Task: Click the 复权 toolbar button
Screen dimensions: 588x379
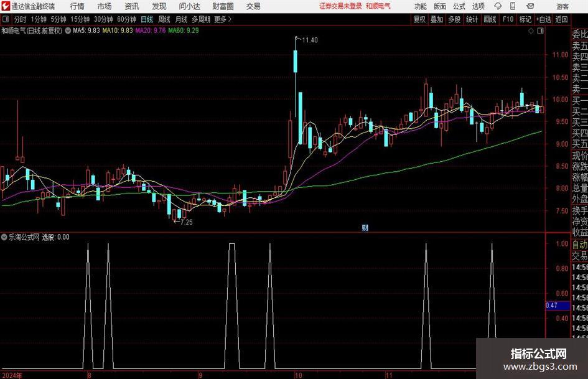Action: coord(419,19)
